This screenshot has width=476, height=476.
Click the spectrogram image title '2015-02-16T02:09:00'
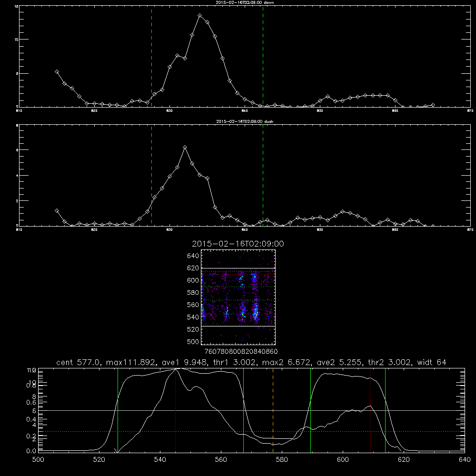[238, 244]
